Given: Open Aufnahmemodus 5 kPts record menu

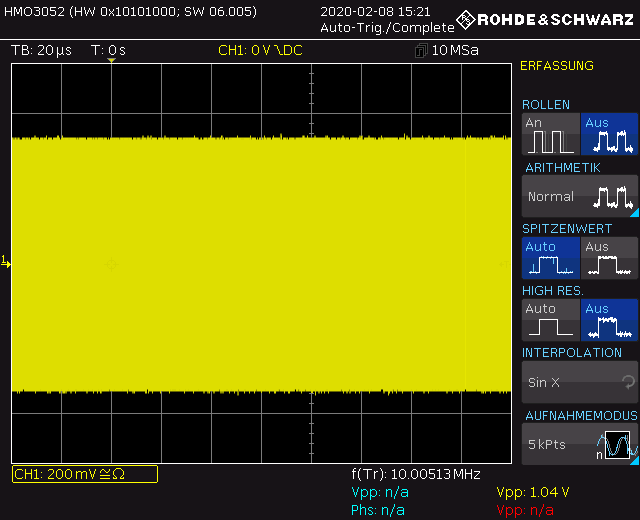Looking at the screenshot, I should 579,443.
